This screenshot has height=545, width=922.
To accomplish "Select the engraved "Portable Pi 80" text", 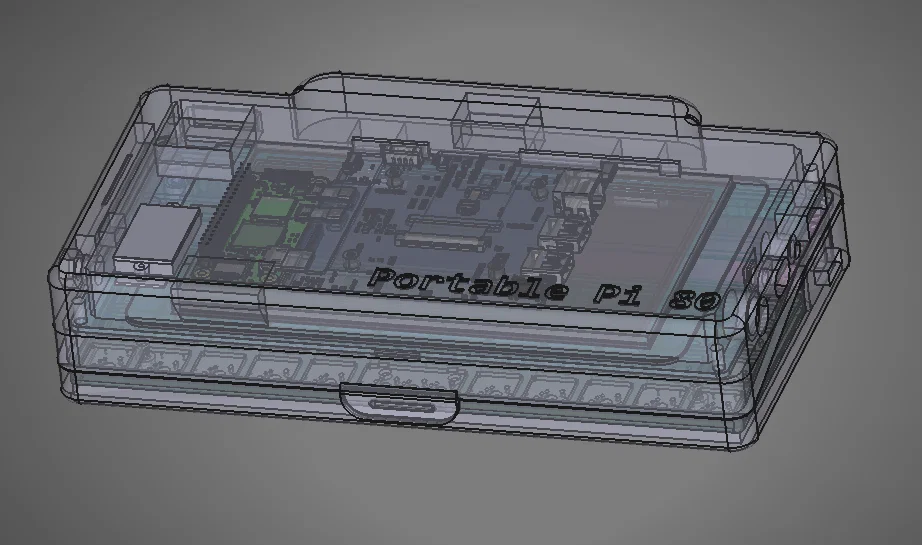I will point(544,290).
